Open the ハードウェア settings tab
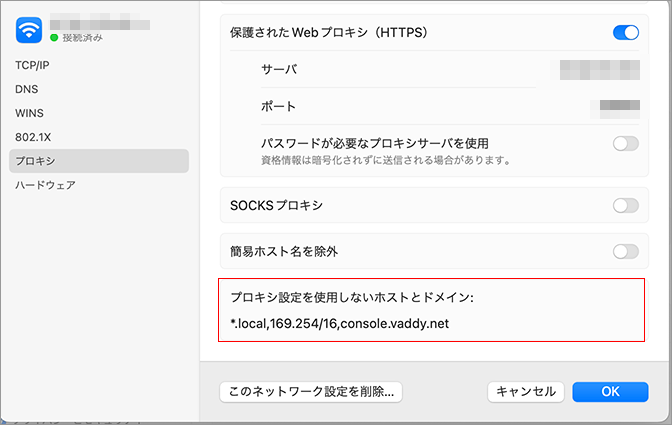Screen dimensions: 672x425 point(45,185)
